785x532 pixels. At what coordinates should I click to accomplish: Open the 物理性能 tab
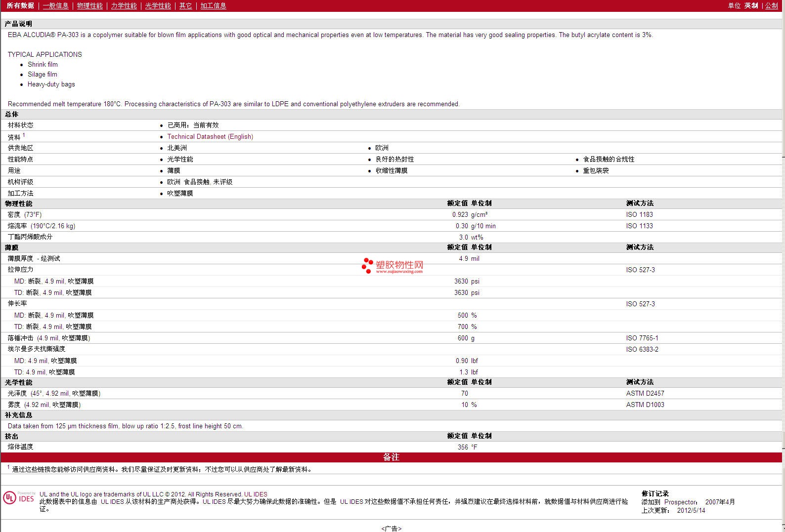pyautogui.click(x=89, y=5)
